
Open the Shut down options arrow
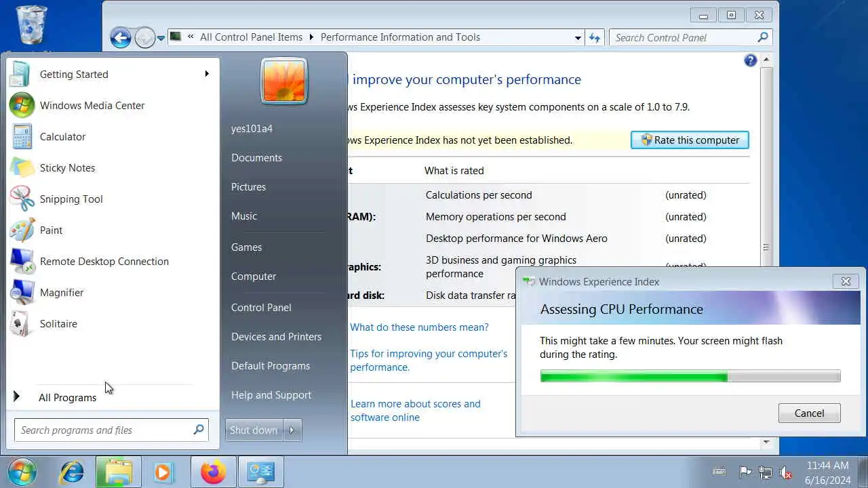[292, 430]
